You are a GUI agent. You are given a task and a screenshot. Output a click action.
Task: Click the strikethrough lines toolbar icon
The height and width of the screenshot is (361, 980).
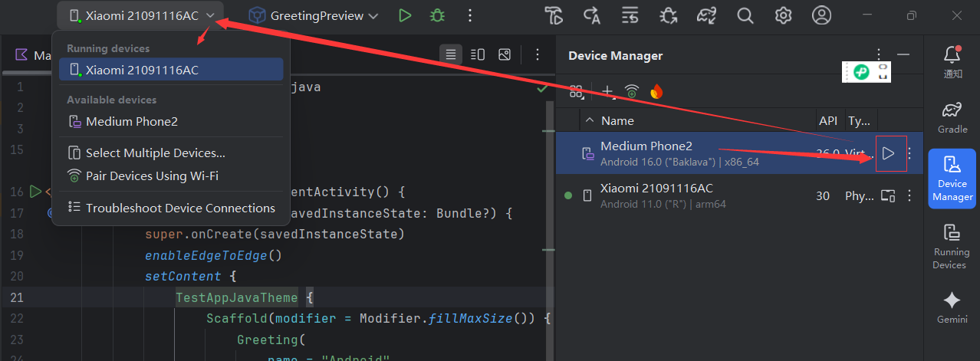[x=630, y=15]
